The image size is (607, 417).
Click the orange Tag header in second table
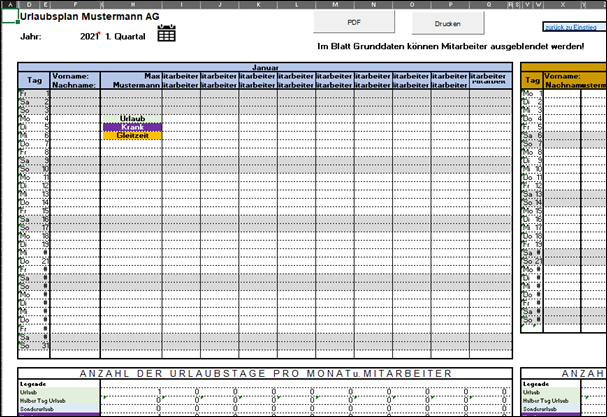(x=532, y=80)
